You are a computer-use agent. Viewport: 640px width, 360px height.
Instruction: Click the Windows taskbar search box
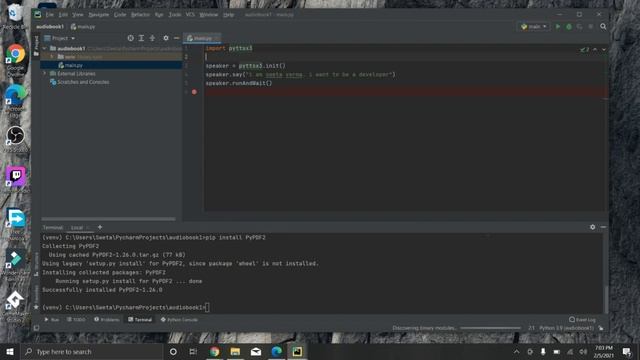(91, 351)
